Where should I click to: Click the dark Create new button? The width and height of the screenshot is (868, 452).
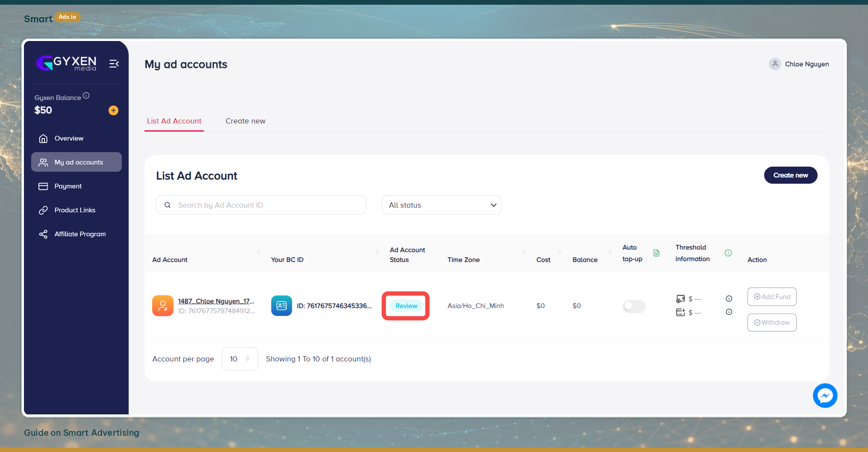point(791,175)
